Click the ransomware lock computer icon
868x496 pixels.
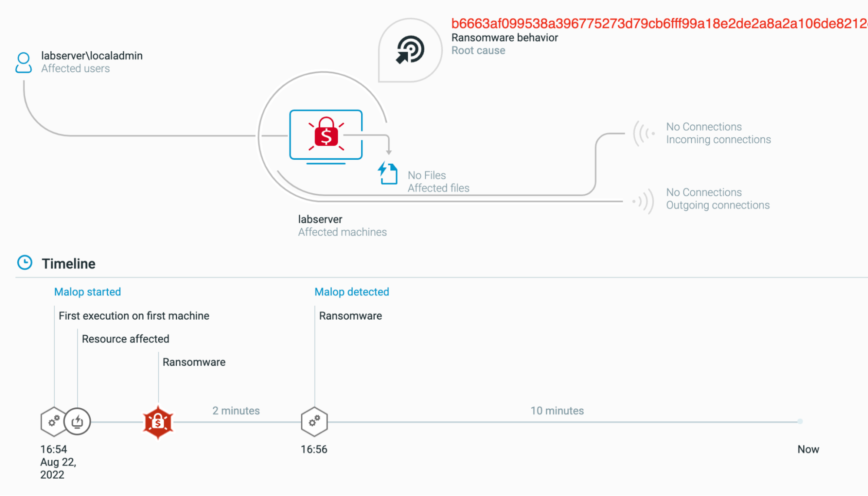pos(326,135)
